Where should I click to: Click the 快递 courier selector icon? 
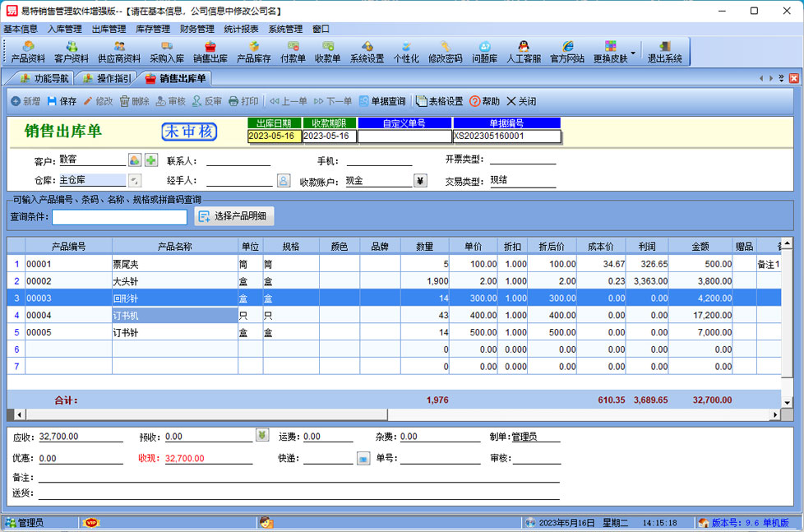click(363, 458)
